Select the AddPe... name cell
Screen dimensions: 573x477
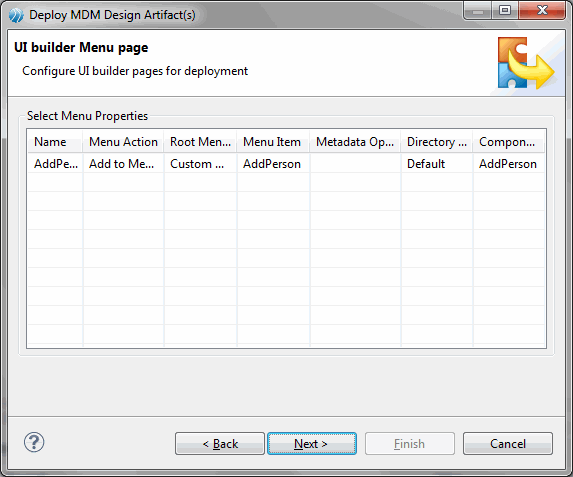56,164
